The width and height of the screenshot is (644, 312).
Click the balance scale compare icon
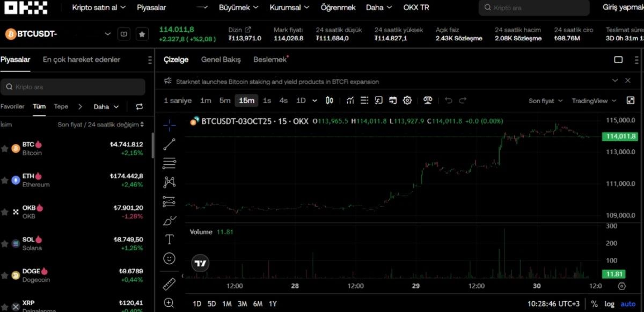click(x=428, y=100)
